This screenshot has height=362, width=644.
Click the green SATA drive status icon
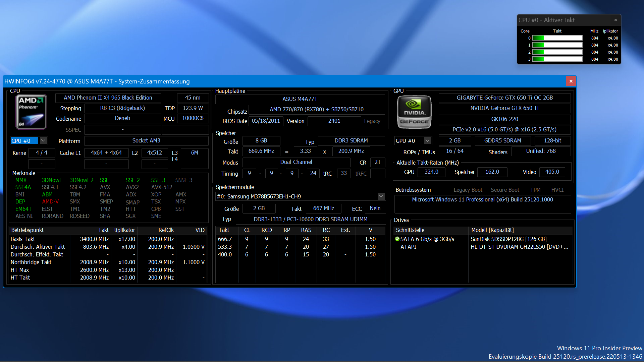click(398, 239)
